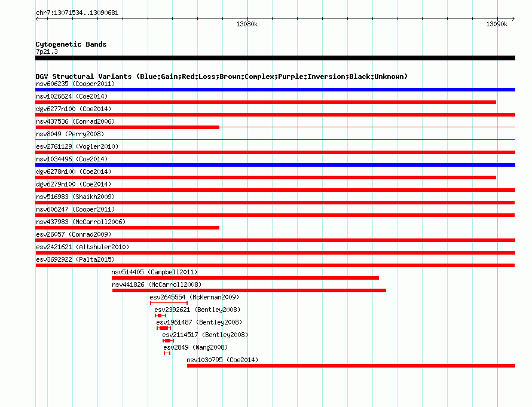The width and height of the screenshot is (532, 407).
Task: Click the tiny esv2849 variant glyph
Action: [x=167, y=353]
